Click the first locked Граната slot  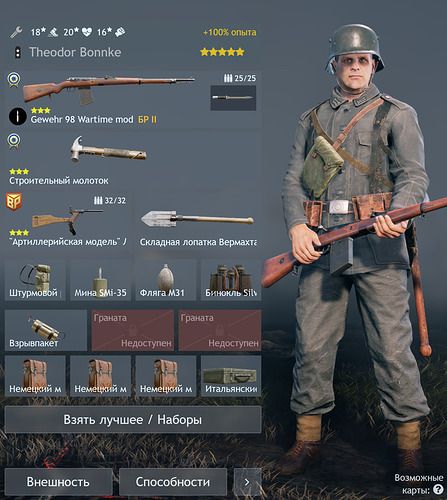(x=133, y=330)
